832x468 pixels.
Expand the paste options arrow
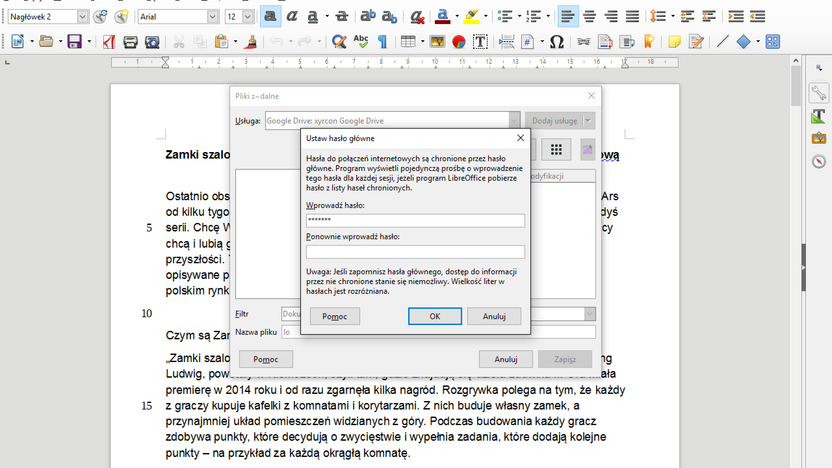(235, 41)
